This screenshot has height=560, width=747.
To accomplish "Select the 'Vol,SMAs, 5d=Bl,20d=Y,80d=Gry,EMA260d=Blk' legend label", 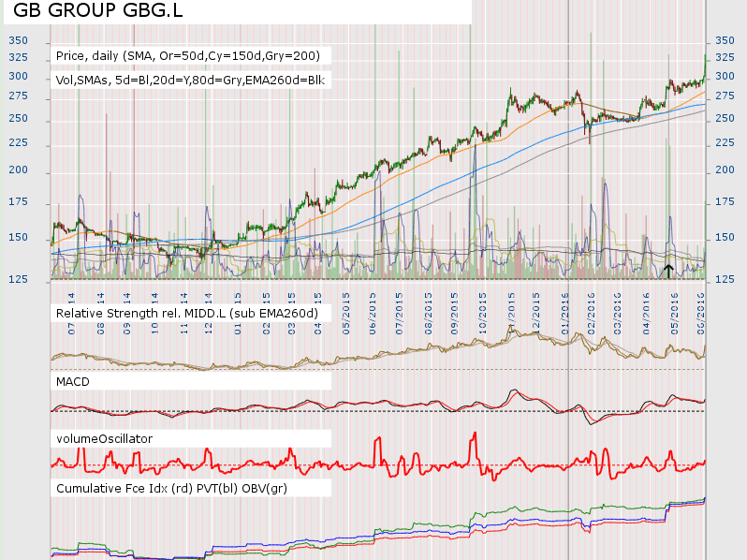I will pos(190,81).
